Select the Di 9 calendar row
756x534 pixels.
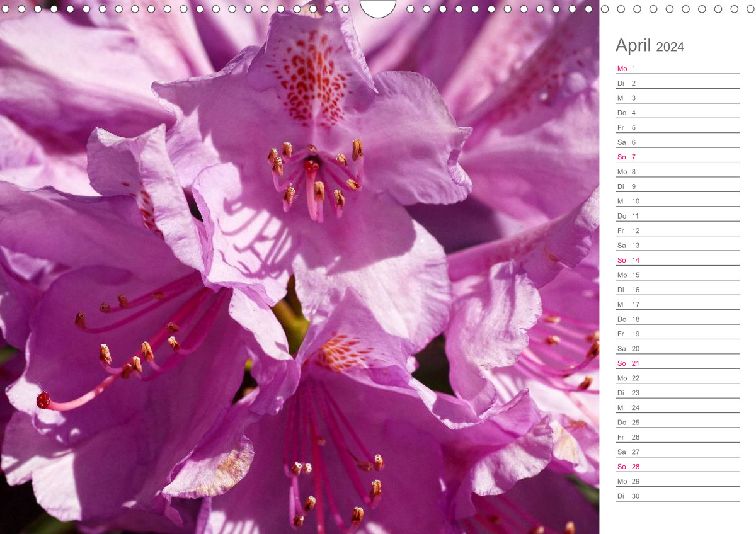coord(677,186)
